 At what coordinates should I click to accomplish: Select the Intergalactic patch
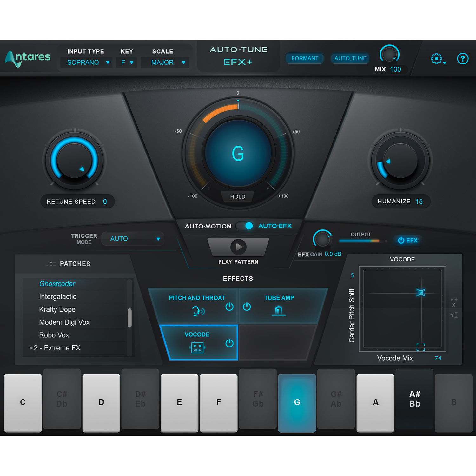click(x=58, y=297)
